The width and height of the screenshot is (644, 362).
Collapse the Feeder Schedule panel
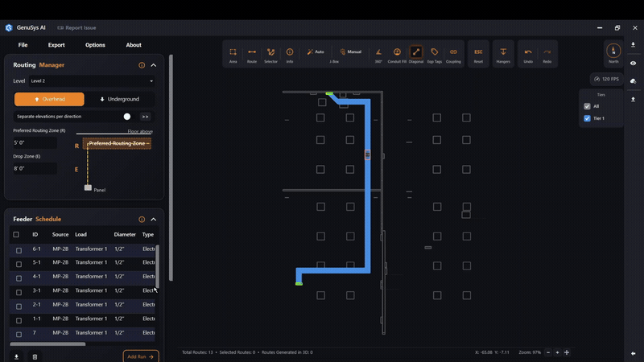tap(154, 220)
